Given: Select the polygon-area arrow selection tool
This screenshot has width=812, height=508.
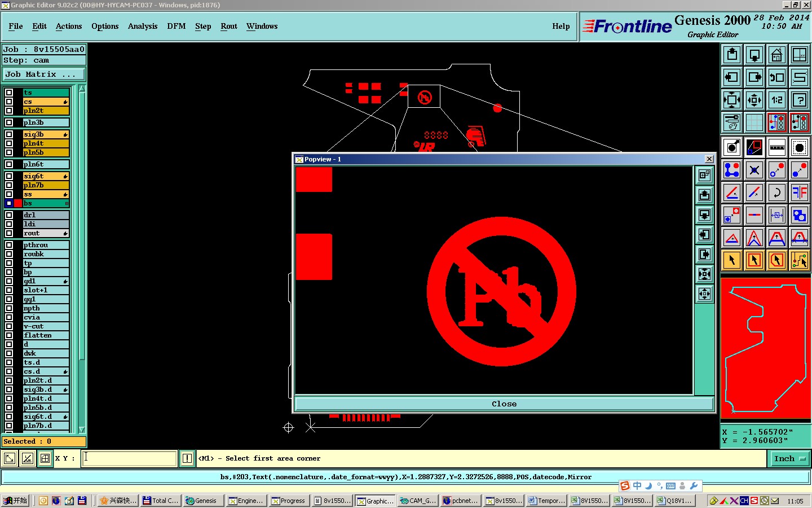Looking at the screenshot, I should [x=777, y=260].
